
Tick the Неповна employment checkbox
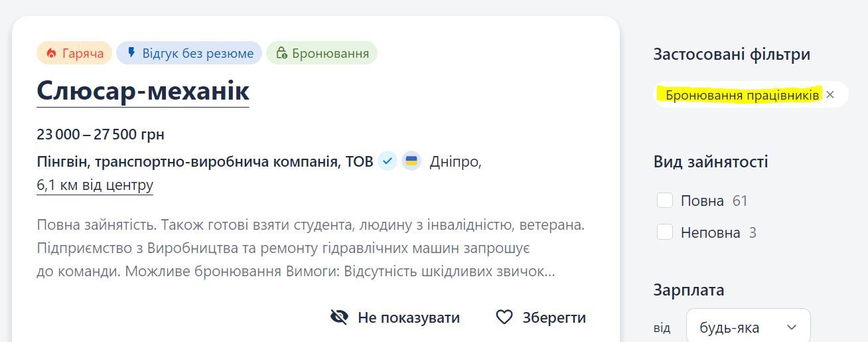(665, 232)
